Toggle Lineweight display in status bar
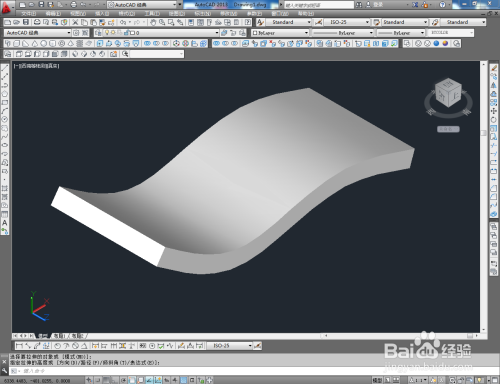 (x=175, y=380)
